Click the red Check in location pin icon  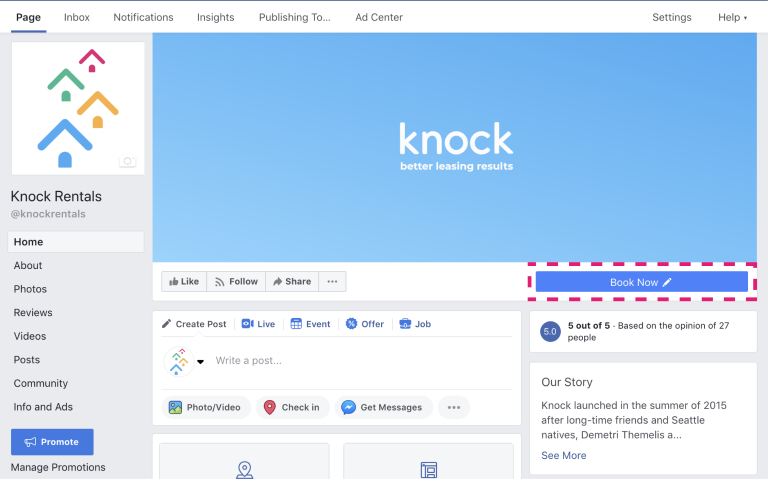(269, 407)
